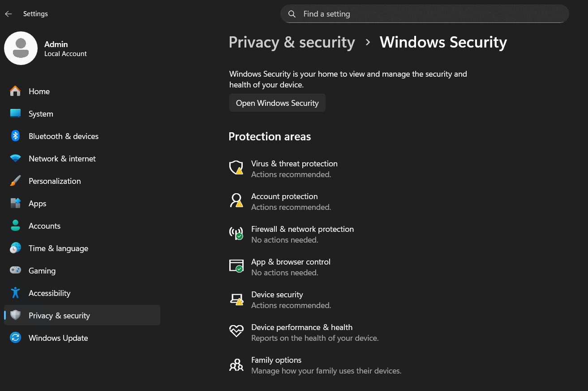This screenshot has width=588, height=391.
Task: Click the Firewall & network protection antenna icon
Action: click(x=236, y=233)
